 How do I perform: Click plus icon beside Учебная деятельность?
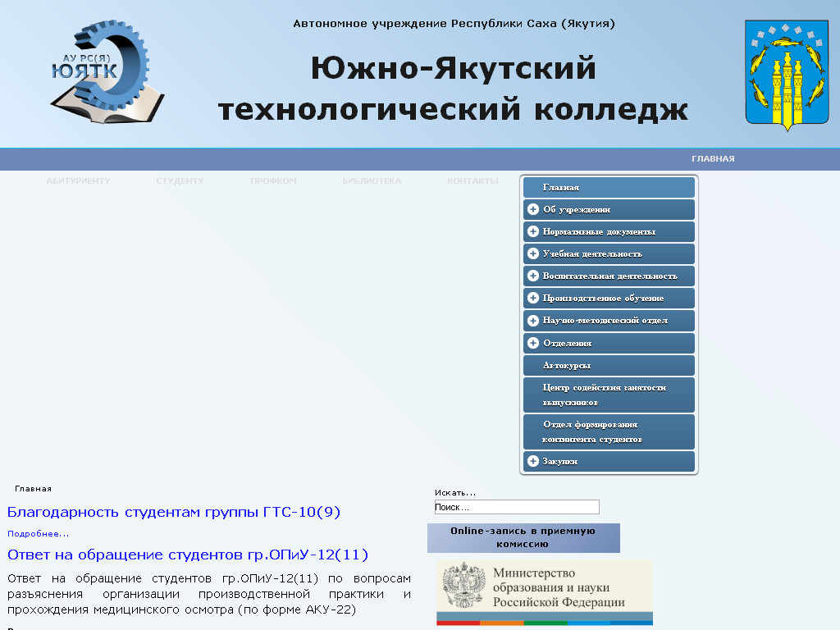point(533,254)
